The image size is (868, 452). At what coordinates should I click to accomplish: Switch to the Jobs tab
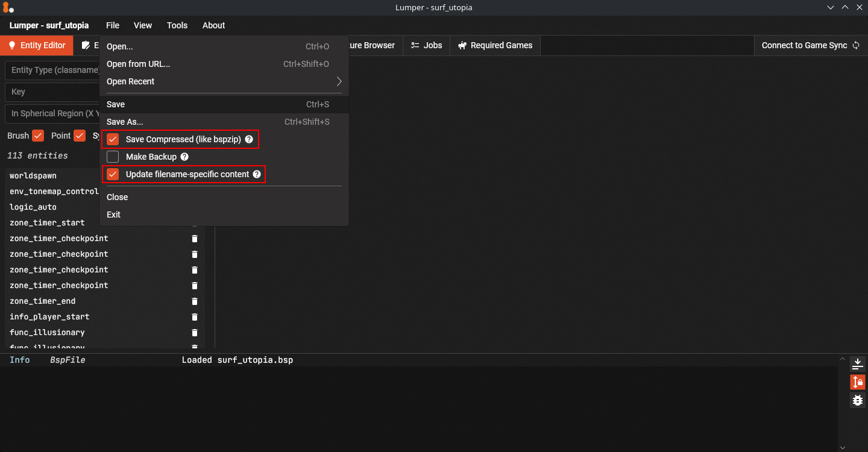(x=426, y=45)
